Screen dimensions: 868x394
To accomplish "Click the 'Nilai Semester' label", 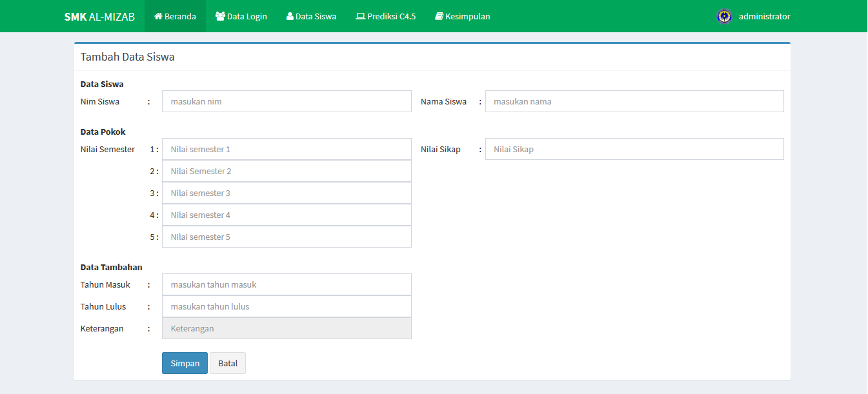I will [x=108, y=149].
